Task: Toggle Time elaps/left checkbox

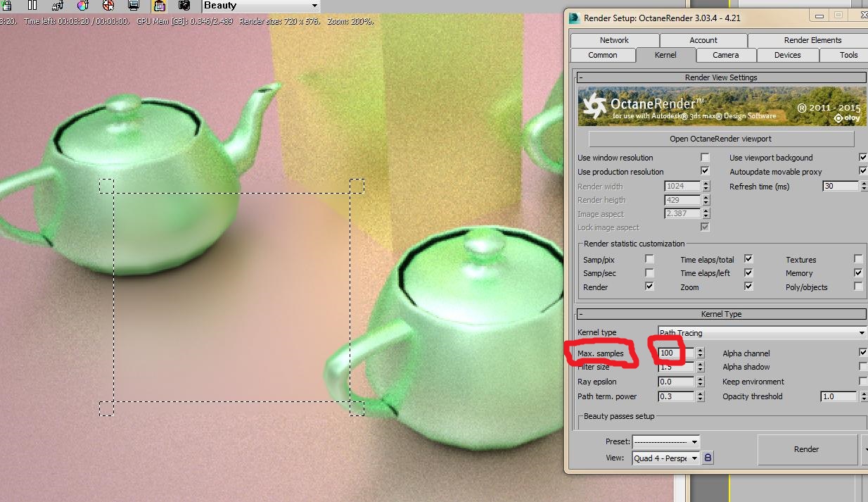Action: [748, 272]
